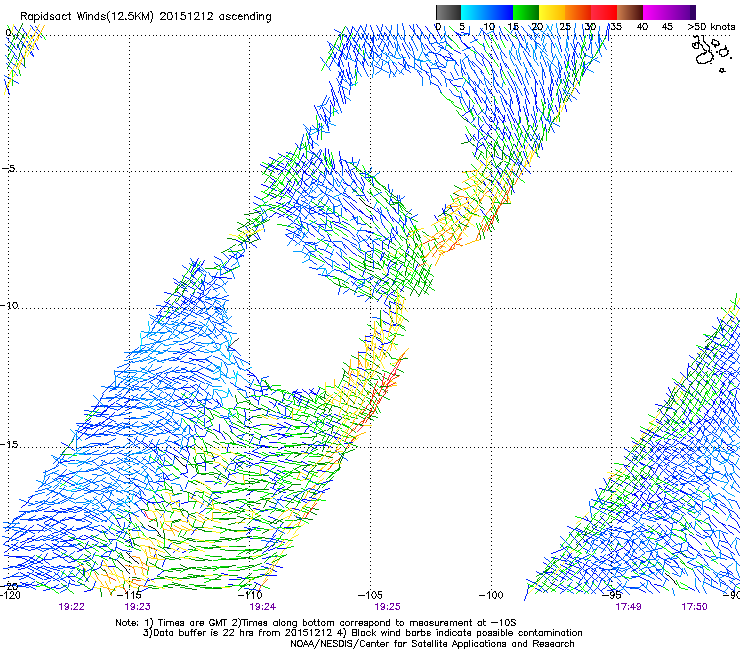Screen dimensions: 740x650
Task: Click the blue 10-15 knots color swatch
Action: click(x=500, y=12)
